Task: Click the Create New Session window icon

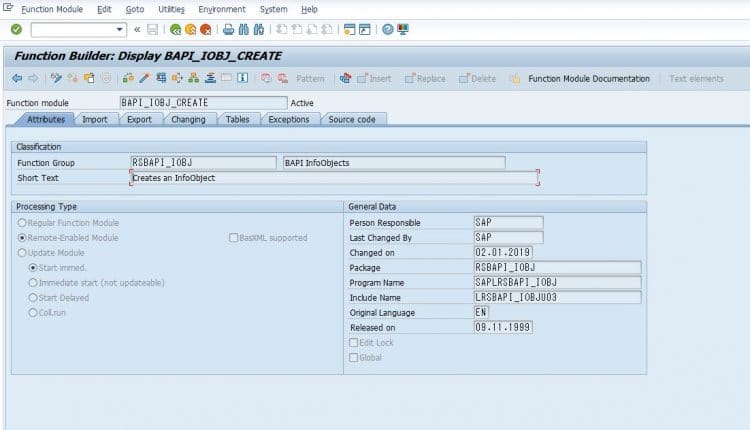Action: point(350,30)
